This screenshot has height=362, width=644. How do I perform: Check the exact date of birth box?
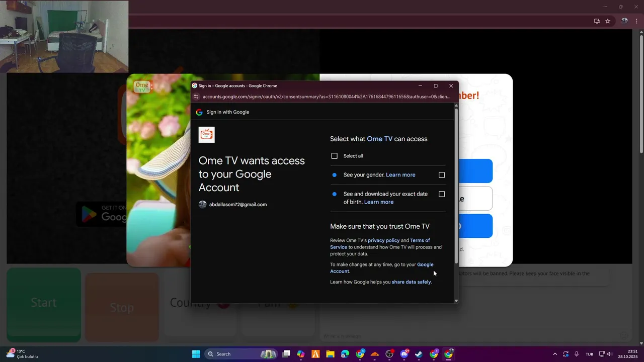[442, 194]
